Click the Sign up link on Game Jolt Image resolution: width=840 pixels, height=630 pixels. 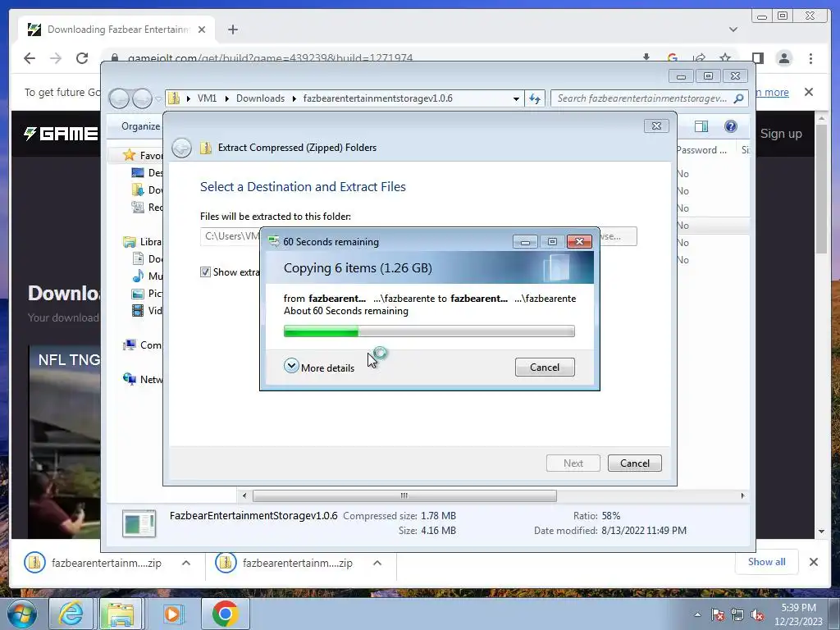781,134
